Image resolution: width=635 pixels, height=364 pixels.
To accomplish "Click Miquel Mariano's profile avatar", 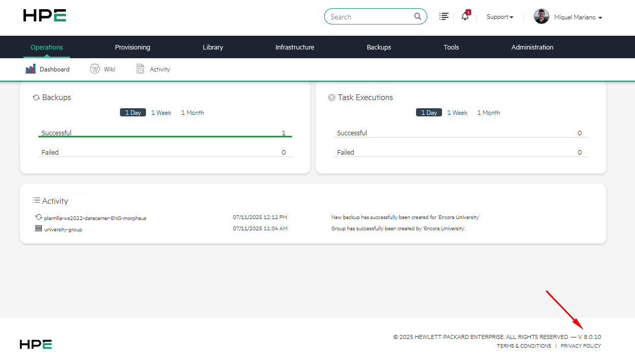I will (x=541, y=17).
